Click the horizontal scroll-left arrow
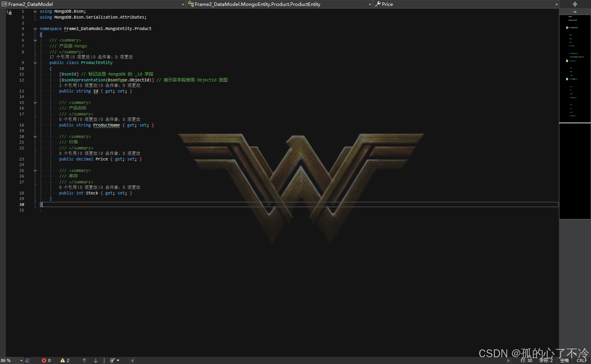The width and height of the screenshot is (591, 364). pos(132,360)
